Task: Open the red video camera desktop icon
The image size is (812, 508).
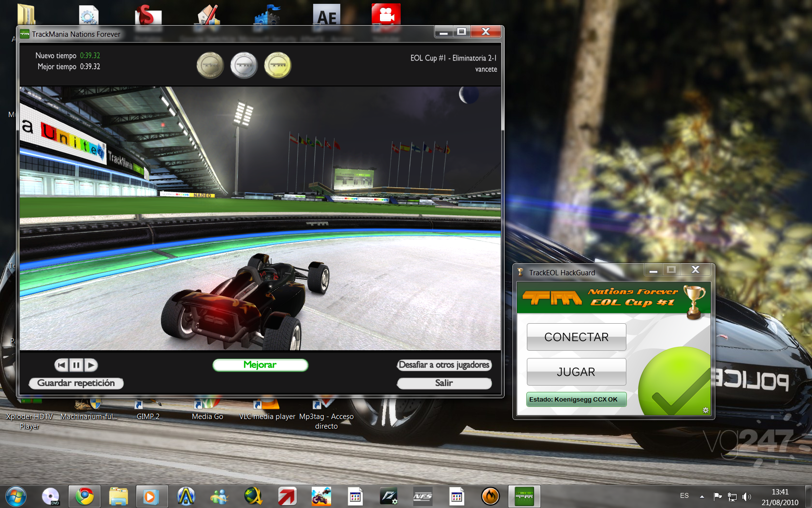Action: pyautogui.click(x=386, y=15)
